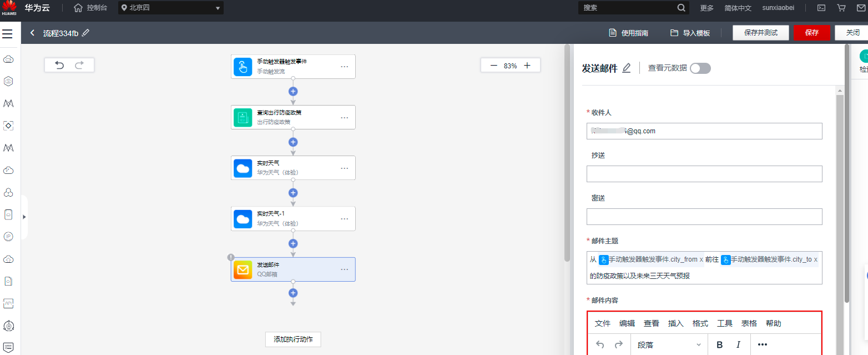
Task: Toggle italic in the mail editor
Action: (x=738, y=344)
